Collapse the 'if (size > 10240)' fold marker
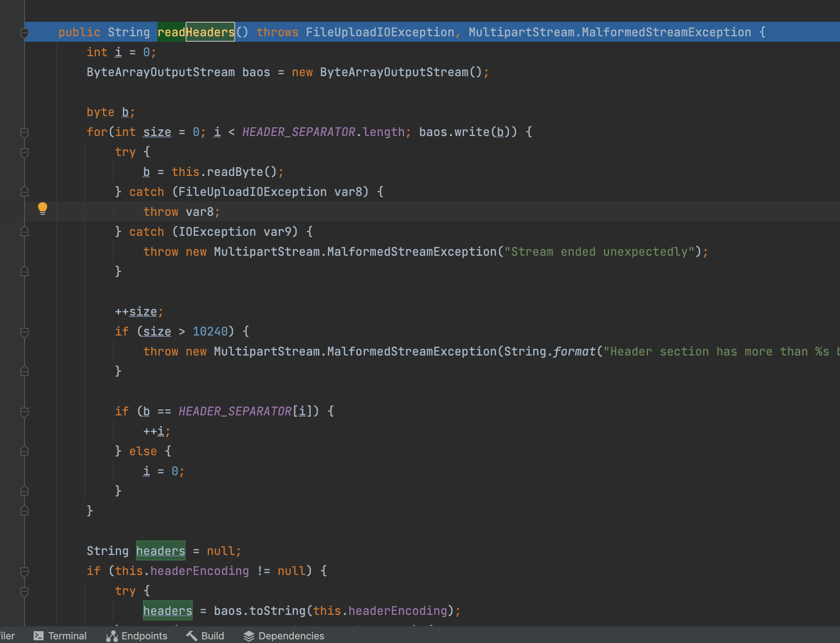The width and height of the screenshot is (840, 643). pos(24,332)
